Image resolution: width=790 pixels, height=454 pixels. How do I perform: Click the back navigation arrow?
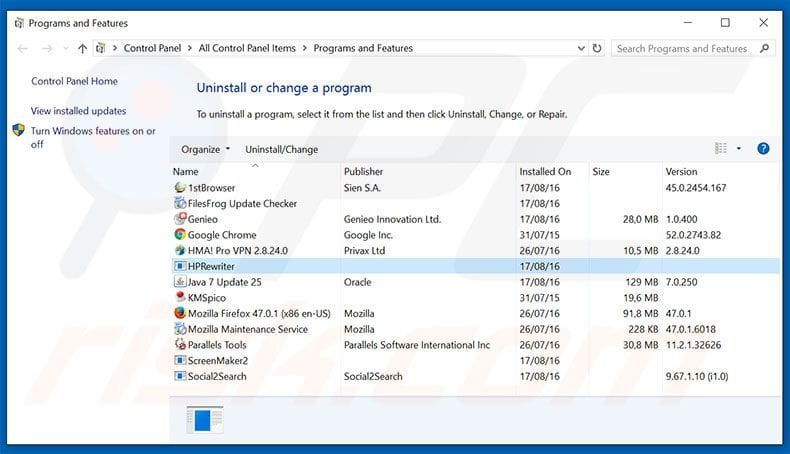click(x=22, y=48)
